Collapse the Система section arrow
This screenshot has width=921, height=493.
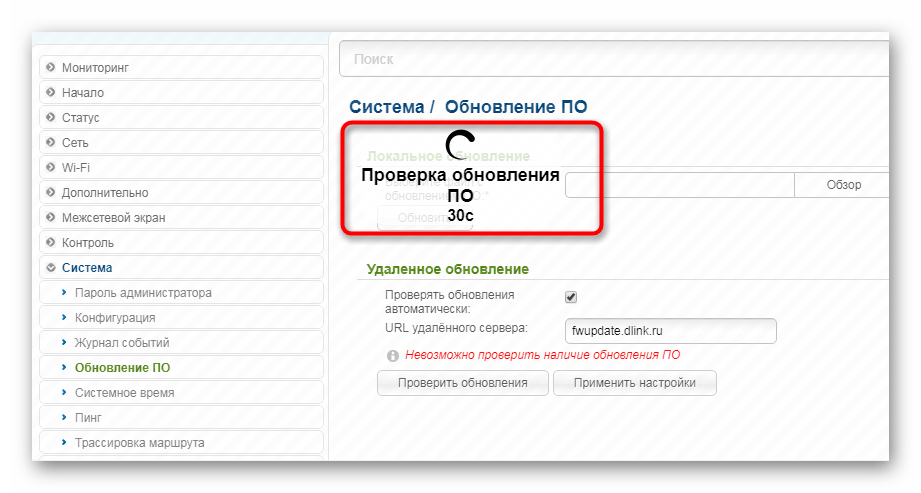[x=51, y=267]
